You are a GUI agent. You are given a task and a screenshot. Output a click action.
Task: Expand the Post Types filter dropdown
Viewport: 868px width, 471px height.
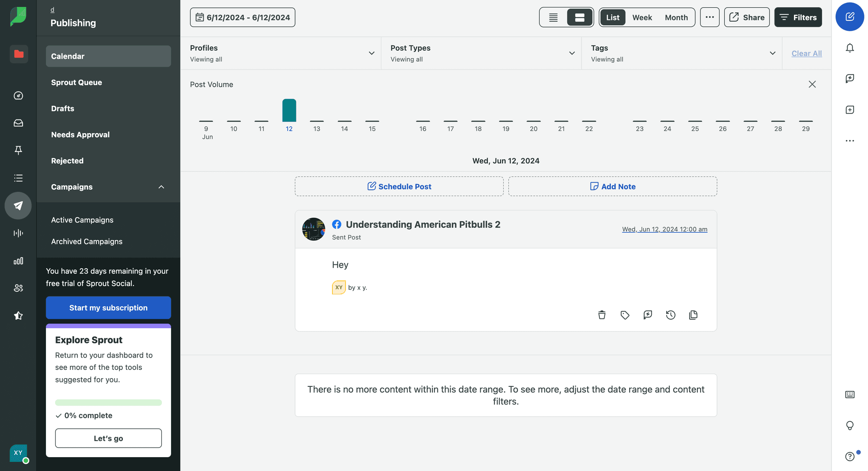click(x=572, y=53)
